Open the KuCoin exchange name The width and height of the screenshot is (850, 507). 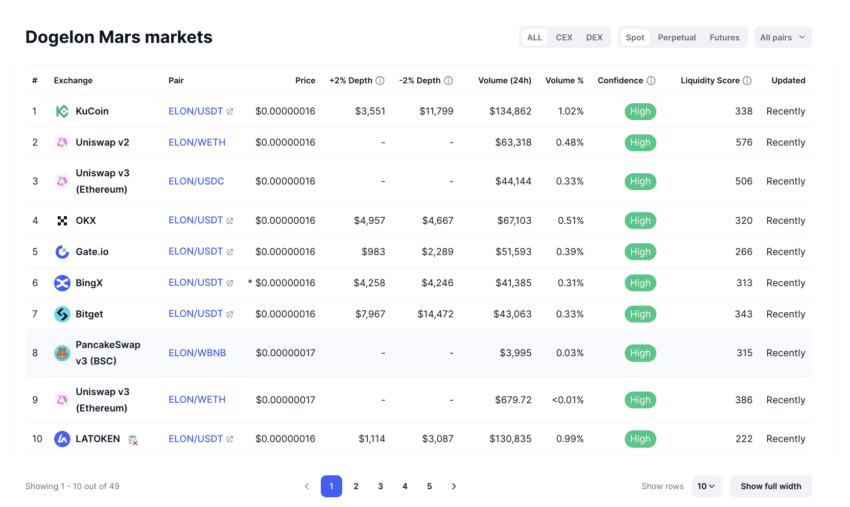pyautogui.click(x=92, y=111)
